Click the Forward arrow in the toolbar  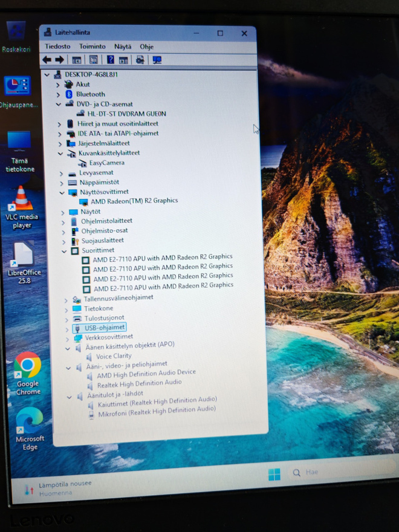(x=60, y=60)
